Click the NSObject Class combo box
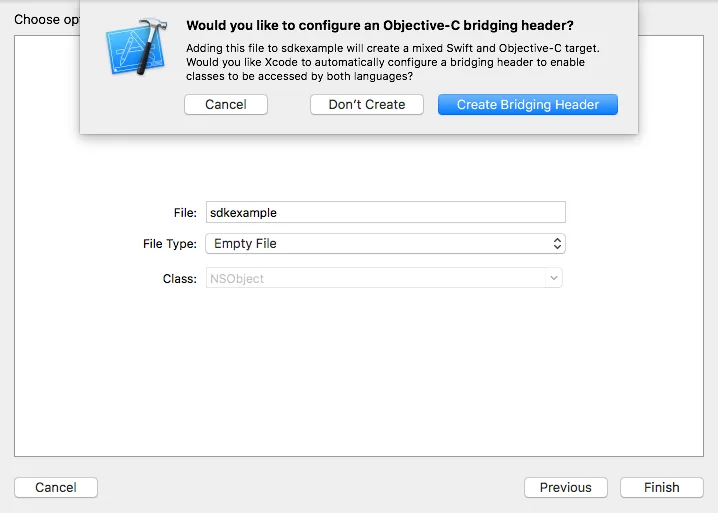The height and width of the screenshot is (513, 718). click(x=384, y=278)
